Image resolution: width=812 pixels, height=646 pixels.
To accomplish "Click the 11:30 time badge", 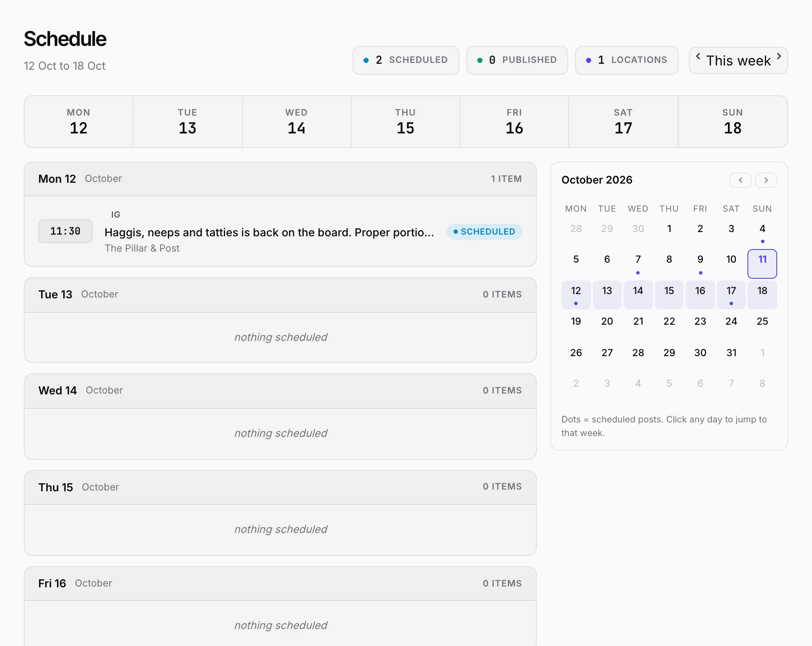I will (x=65, y=231).
